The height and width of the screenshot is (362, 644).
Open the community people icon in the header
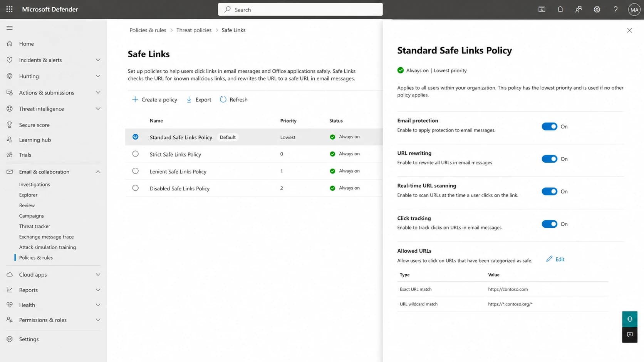579,9
